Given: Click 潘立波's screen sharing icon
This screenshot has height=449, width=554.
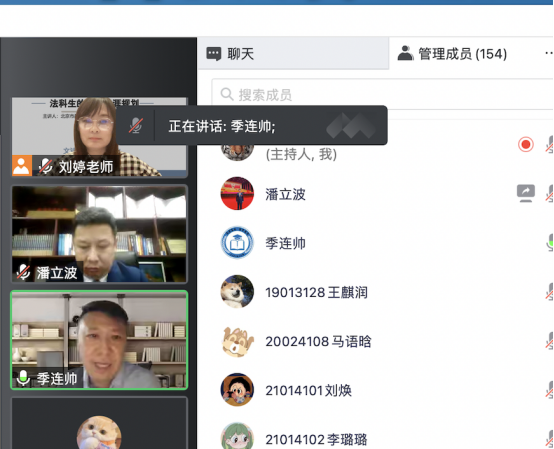Looking at the screenshot, I should tap(525, 193).
